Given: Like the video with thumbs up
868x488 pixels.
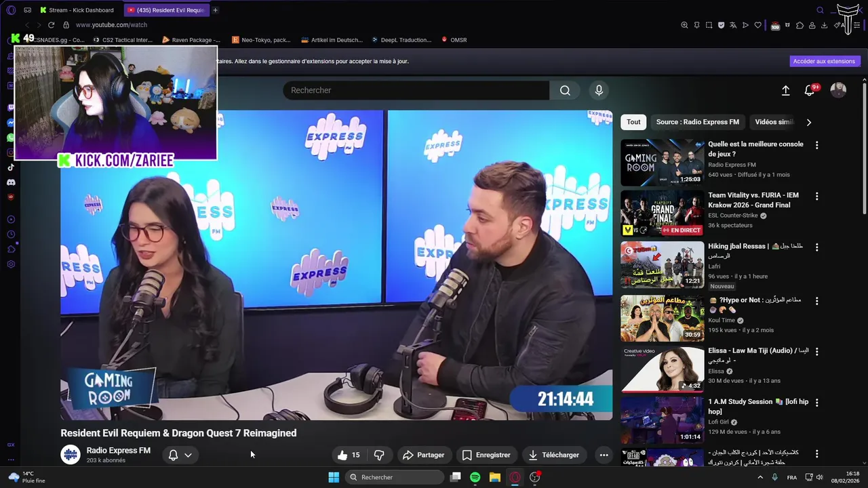Looking at the screenshot, I should pyautogui.click(x=349, y=455).
